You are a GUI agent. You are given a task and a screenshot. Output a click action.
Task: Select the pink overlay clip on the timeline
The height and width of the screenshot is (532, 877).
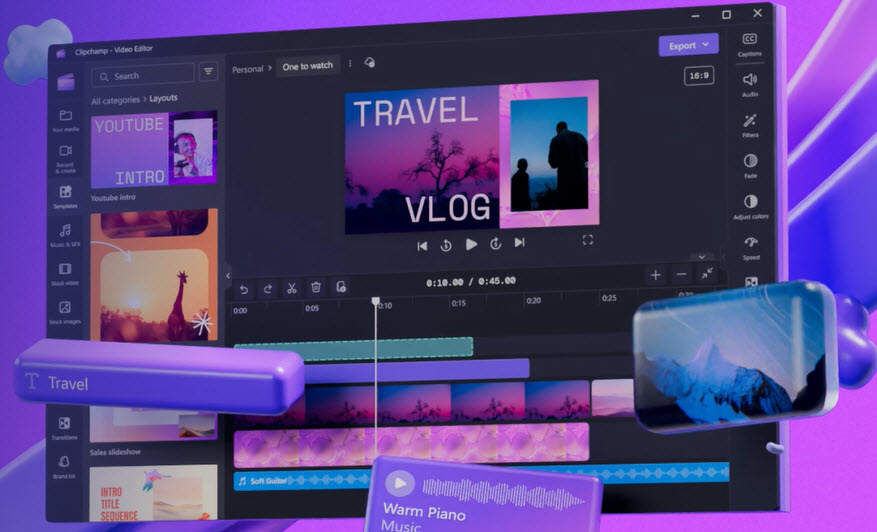[411, 445]
